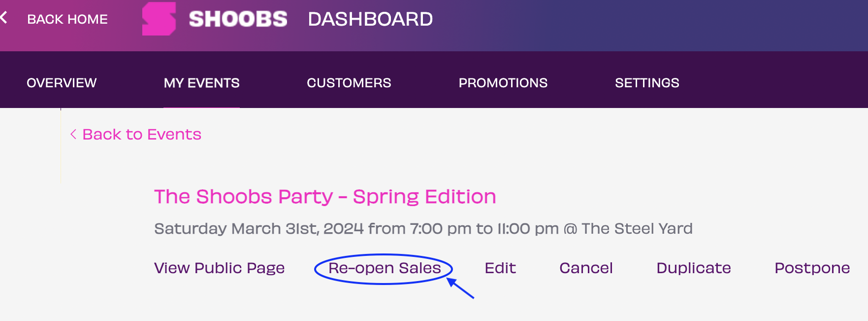Image resolution: width=868 pixels, height=321 pixels.
Task: Follow the BACK HOME text link
Action: click(x=67, y=19)
